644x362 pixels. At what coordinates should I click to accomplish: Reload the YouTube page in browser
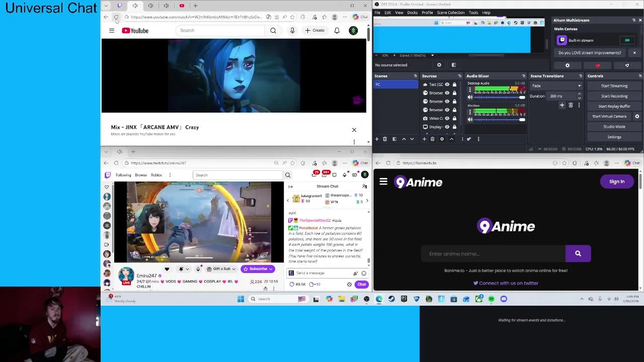[x=116, y=17]
